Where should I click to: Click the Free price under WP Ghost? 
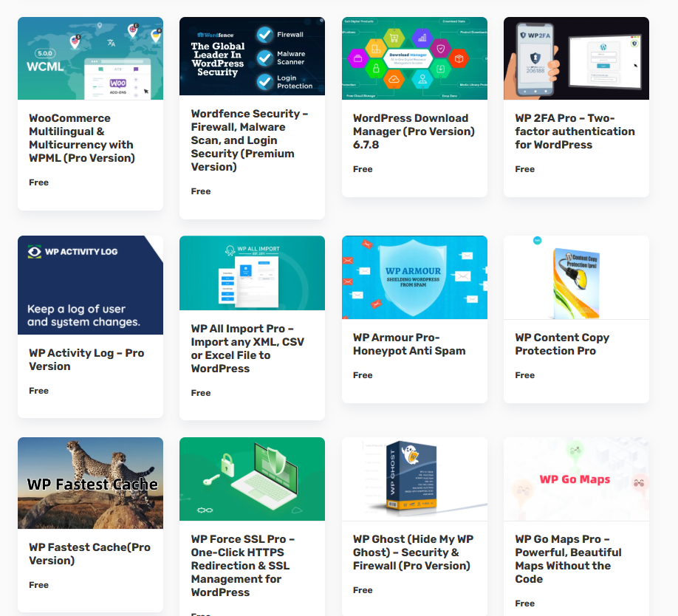pos(363,590)
